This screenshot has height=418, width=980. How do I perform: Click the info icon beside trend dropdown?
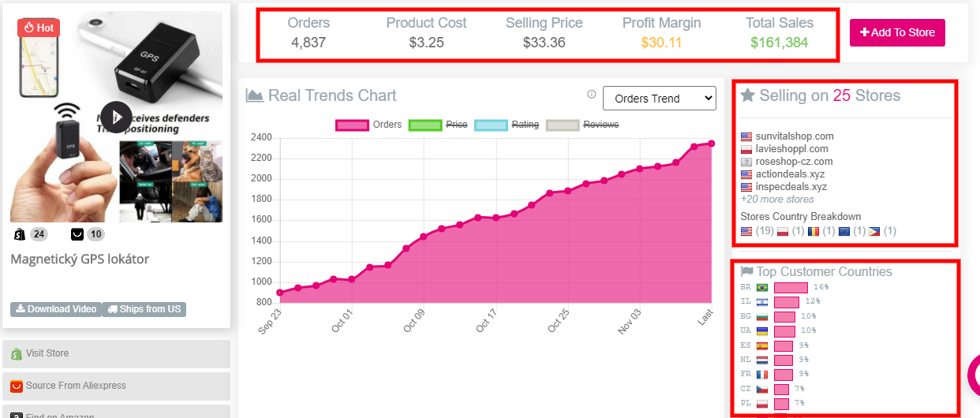click(x=592, y=95)
